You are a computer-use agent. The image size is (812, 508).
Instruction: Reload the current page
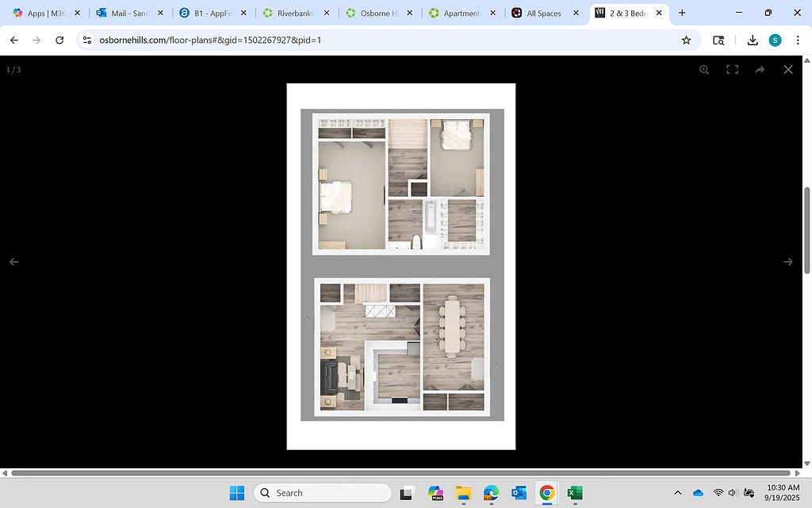[x=59, y=40]
